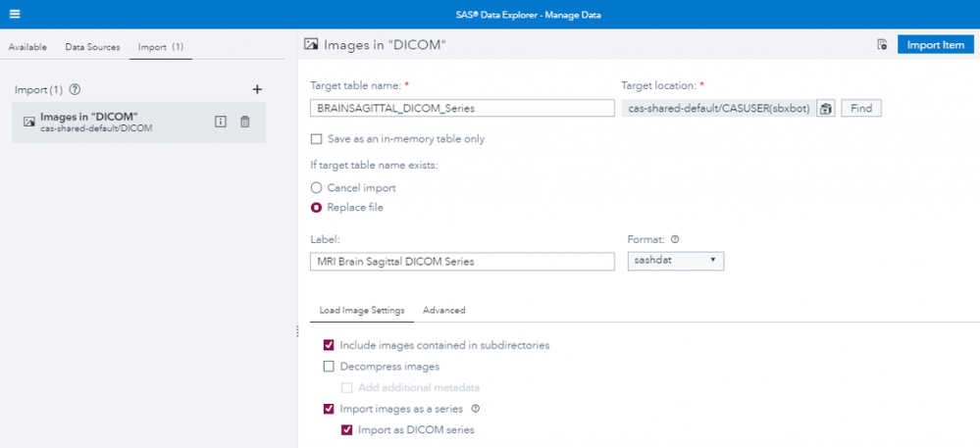Enable Save as an in-memory table only
This screenshot has height=448, width=980.
(x=316, y=139)
